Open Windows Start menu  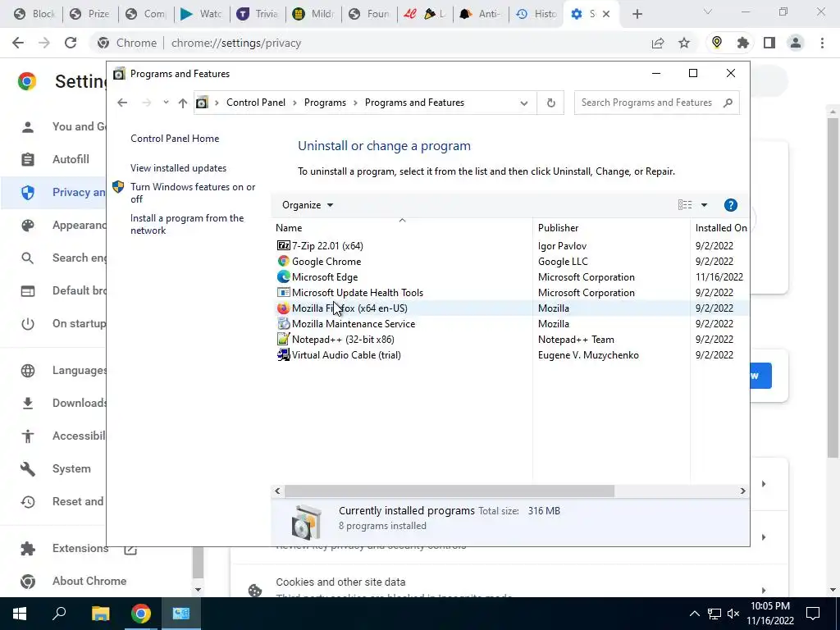tap(20, 614)
